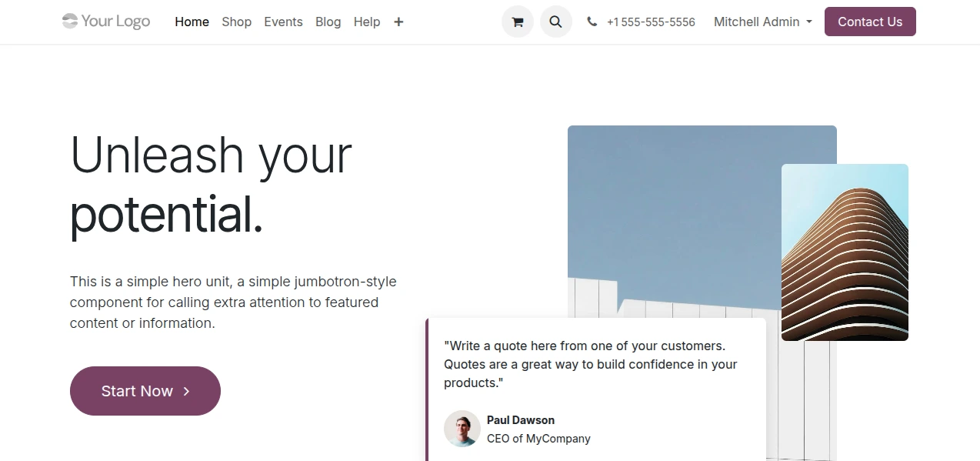980x461 pixels.
Task: Click the hero description paragraph
Action: click(233, 302)
